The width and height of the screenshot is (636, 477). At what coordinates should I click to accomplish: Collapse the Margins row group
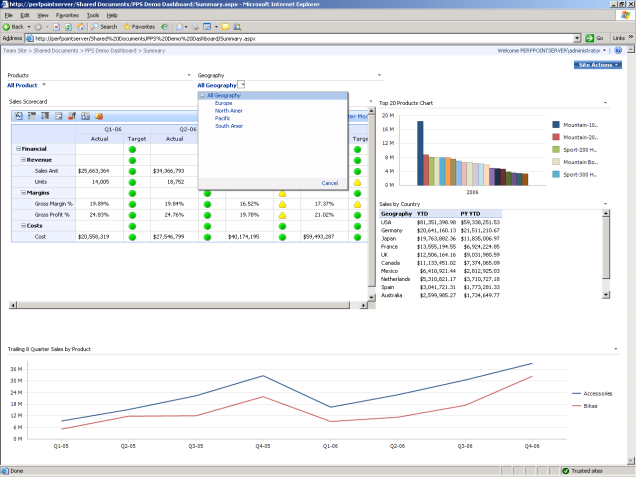pos(24,193)
